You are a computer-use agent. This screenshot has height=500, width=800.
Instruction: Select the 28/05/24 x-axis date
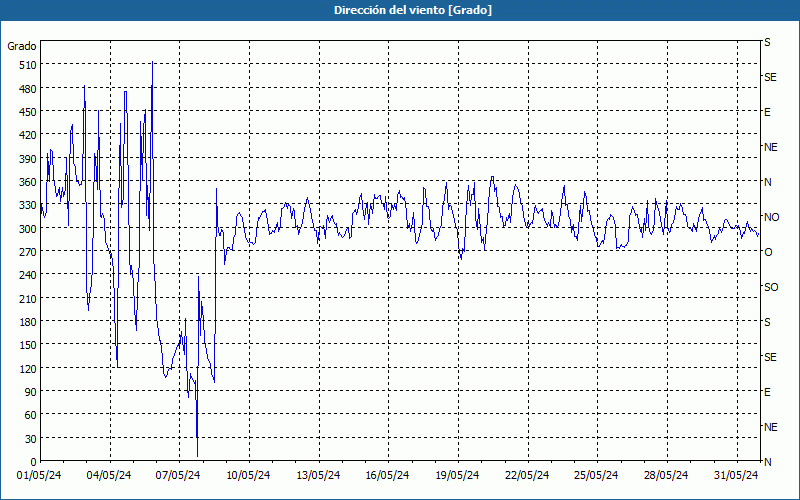[666, 476]
